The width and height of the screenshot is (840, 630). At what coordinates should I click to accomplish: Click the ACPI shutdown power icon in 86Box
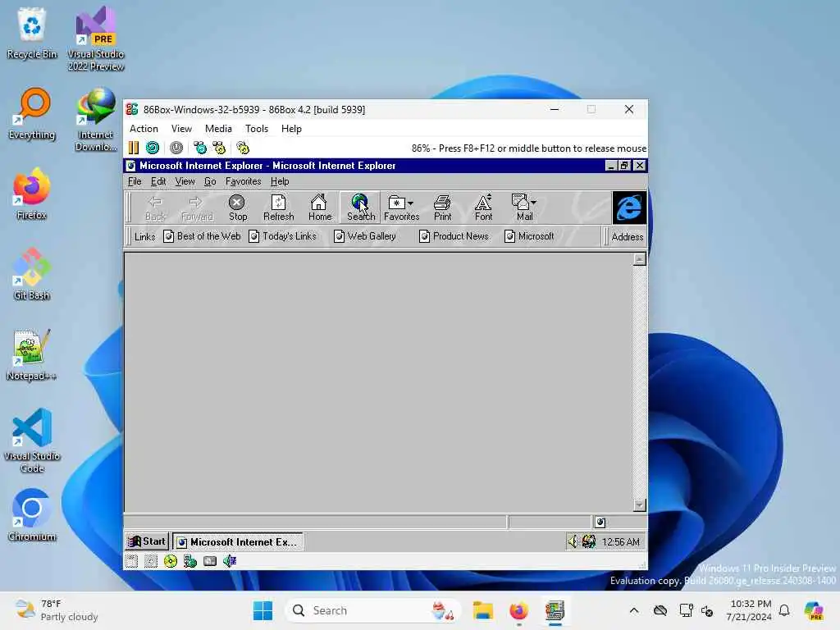[x=176, y=148]
